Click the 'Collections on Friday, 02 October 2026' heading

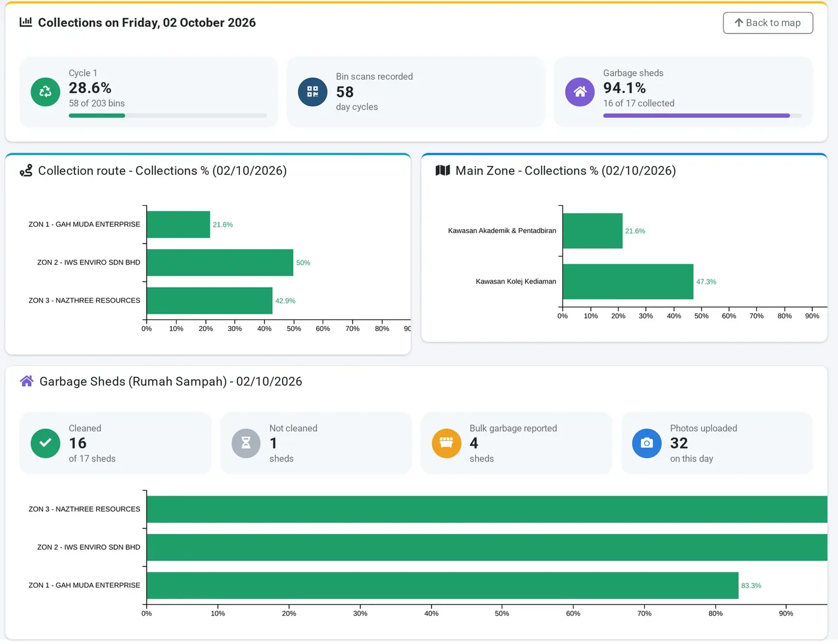[147, 23]
